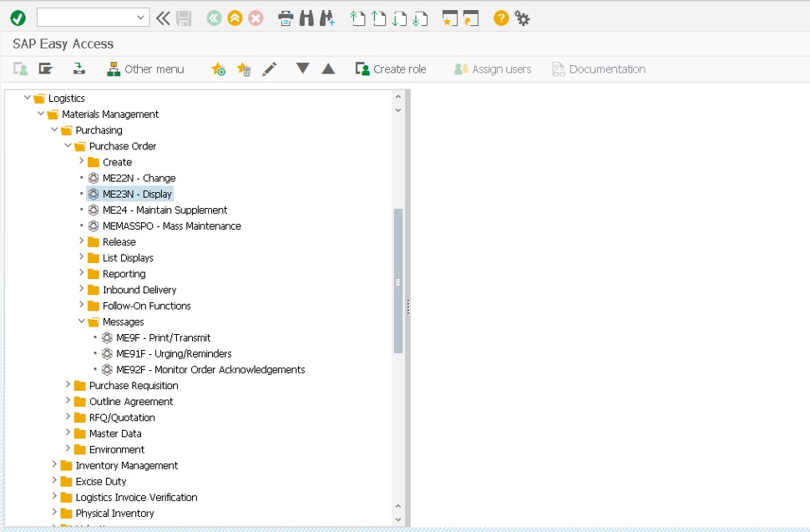Go to First Page icon
The image size is (810, 532).
357,18
